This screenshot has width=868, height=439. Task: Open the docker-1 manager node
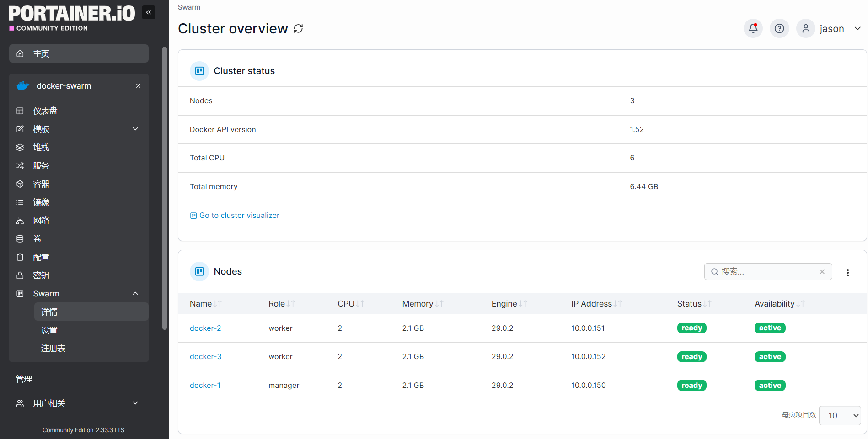tap(205, 386)
